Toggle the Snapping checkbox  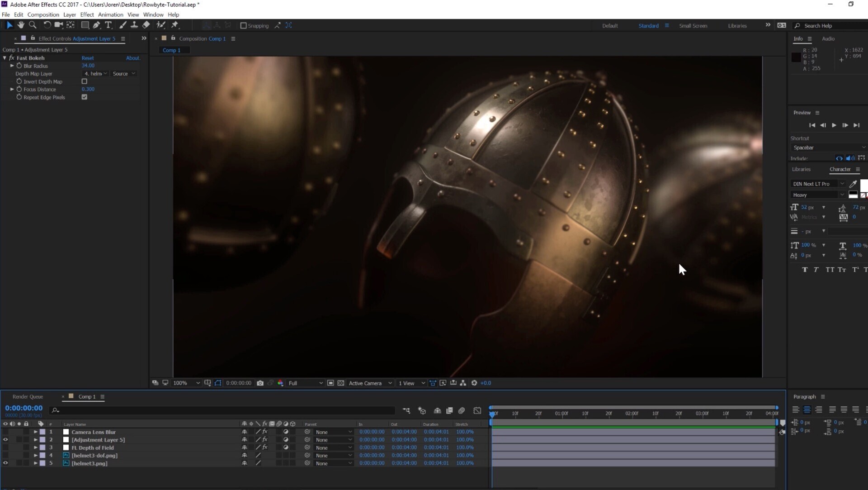click(x=244, y=26)
